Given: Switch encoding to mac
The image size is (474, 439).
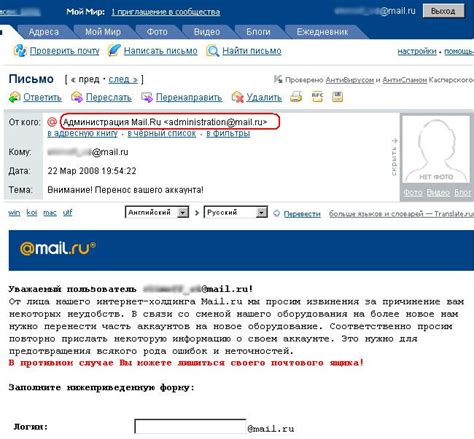Looking at the screenshot, I should pyautogui.click(x=50, y=213).
